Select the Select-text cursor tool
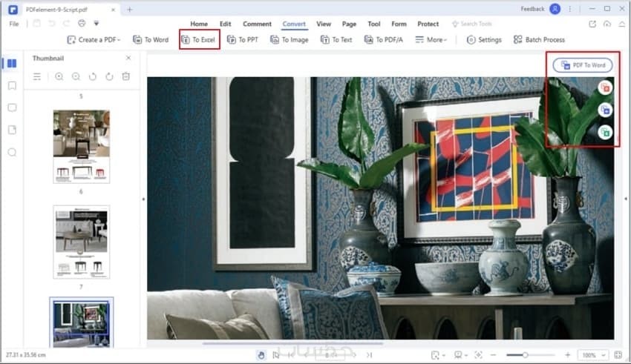The height and width of the screenshot is (364, 631). [276, 355]
